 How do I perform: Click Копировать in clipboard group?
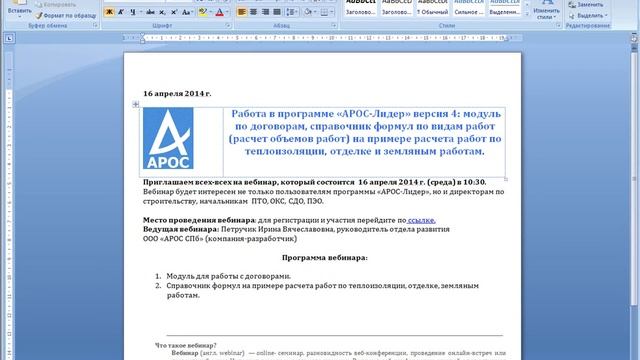55,4
